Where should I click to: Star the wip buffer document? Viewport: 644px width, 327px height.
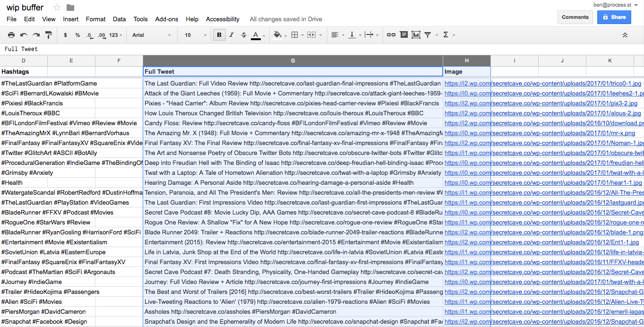pos(57,8)
